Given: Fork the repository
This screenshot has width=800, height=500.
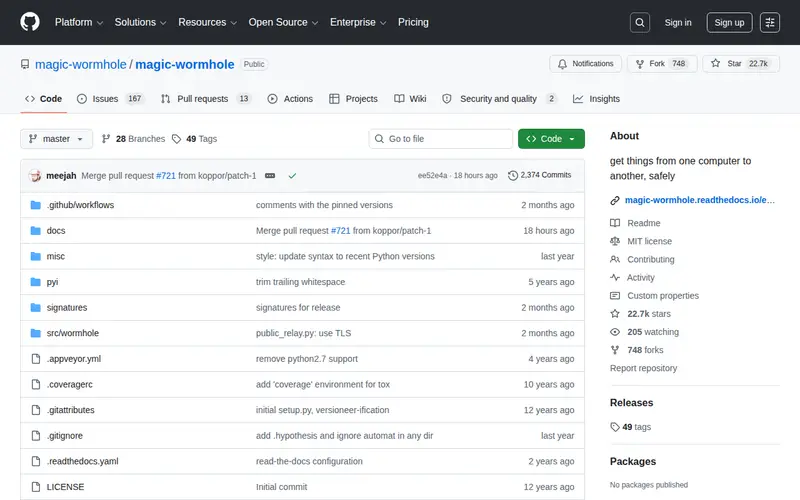Looking at the screenshot, I should 662,64.
